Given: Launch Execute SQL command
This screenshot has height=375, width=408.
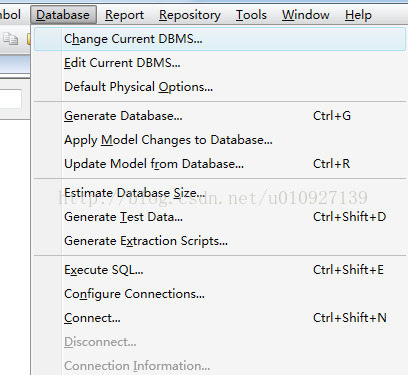Looking at the screenshot, I should 220,270.
